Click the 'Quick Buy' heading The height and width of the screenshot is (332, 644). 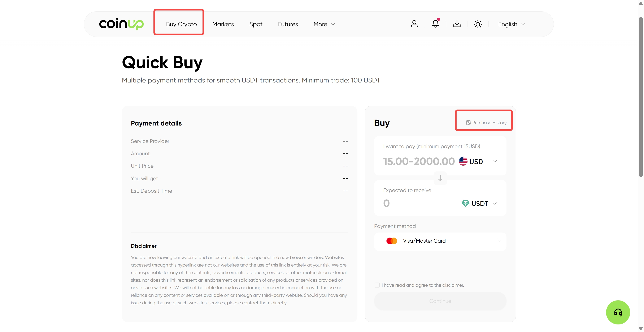[x=162, y=63]
